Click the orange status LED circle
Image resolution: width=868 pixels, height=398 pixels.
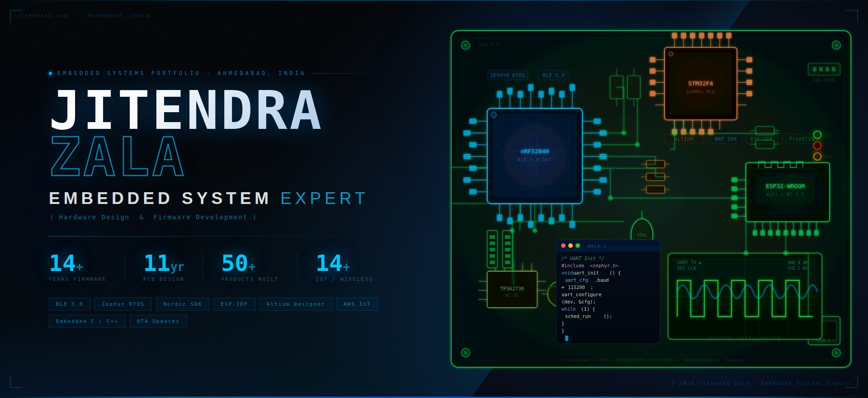pos(817,156)
